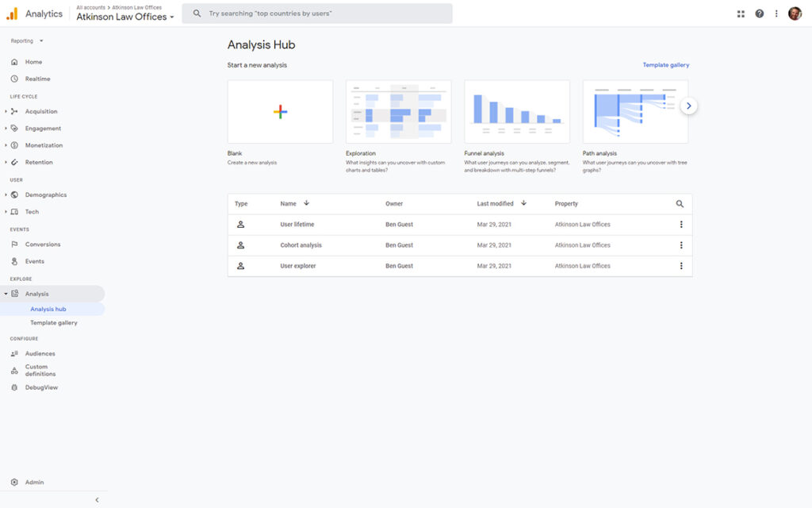Click the Tech devices icon
812x508 pixels.
(14, 211)
